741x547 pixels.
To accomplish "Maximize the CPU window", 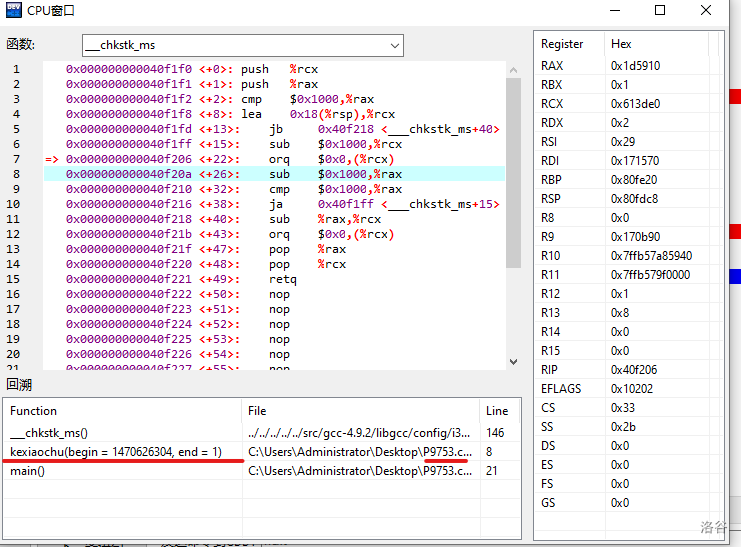I will point(660,11).
